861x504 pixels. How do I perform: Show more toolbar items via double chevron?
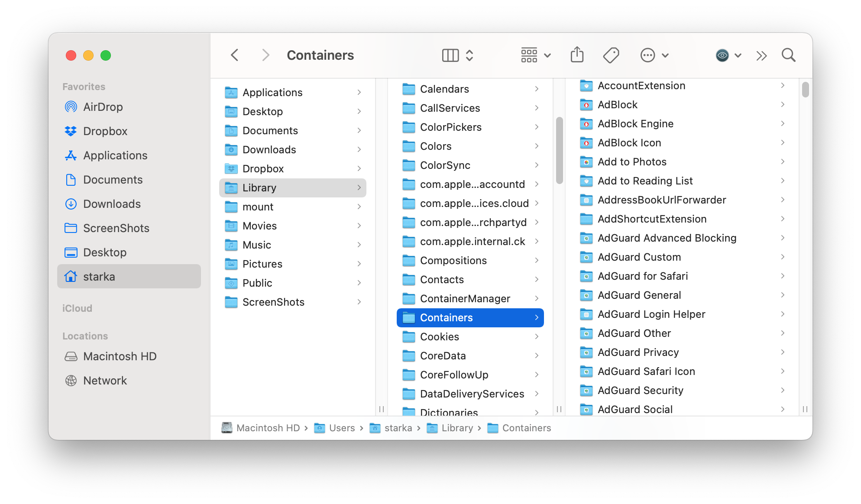coord(761,55)
